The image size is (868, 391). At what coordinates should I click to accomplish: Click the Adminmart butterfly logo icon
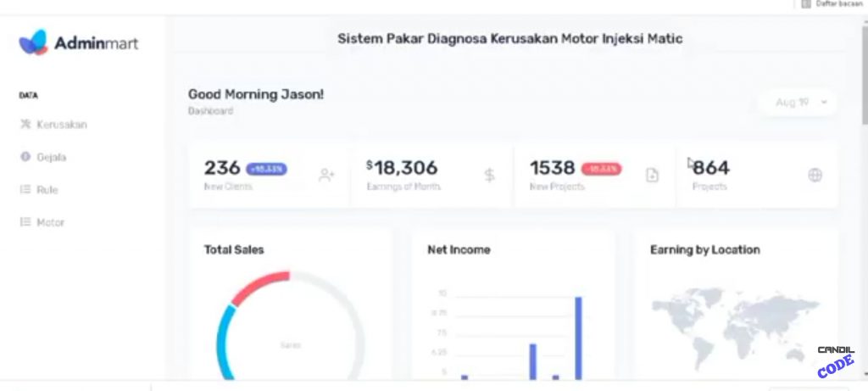point(34,42)
